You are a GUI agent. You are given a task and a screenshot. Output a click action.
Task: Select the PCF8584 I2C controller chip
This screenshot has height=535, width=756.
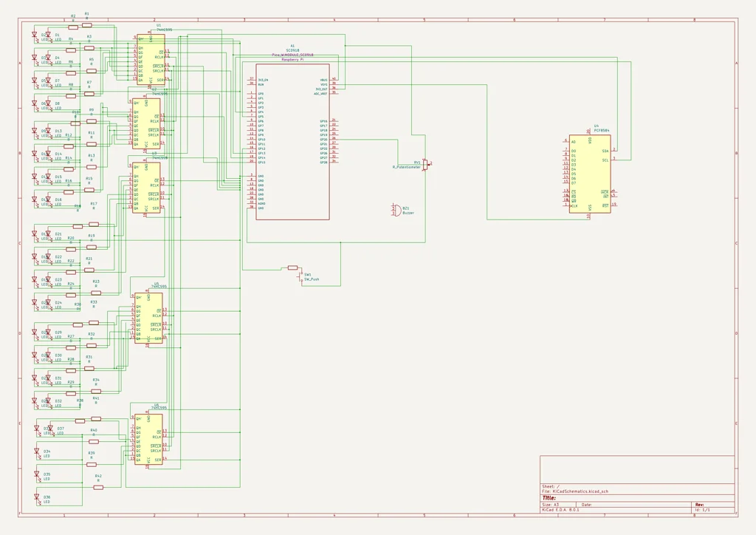click(589, 174)
